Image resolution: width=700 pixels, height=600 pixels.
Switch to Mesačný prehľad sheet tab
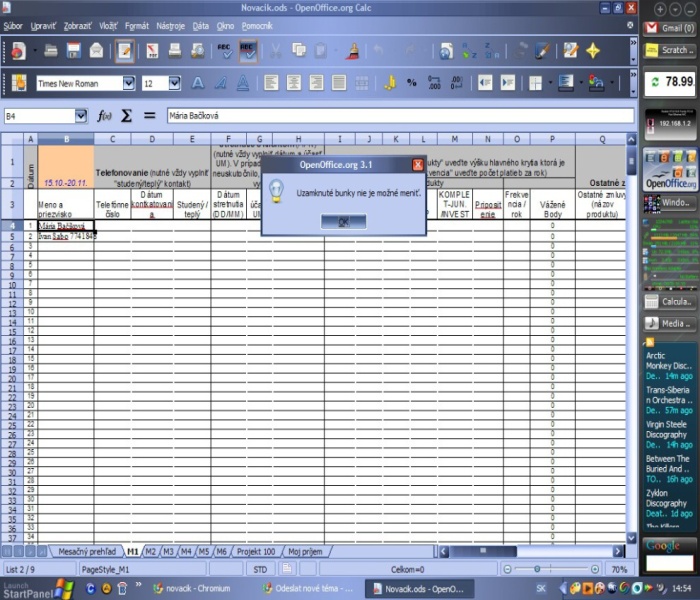(87, 552)
